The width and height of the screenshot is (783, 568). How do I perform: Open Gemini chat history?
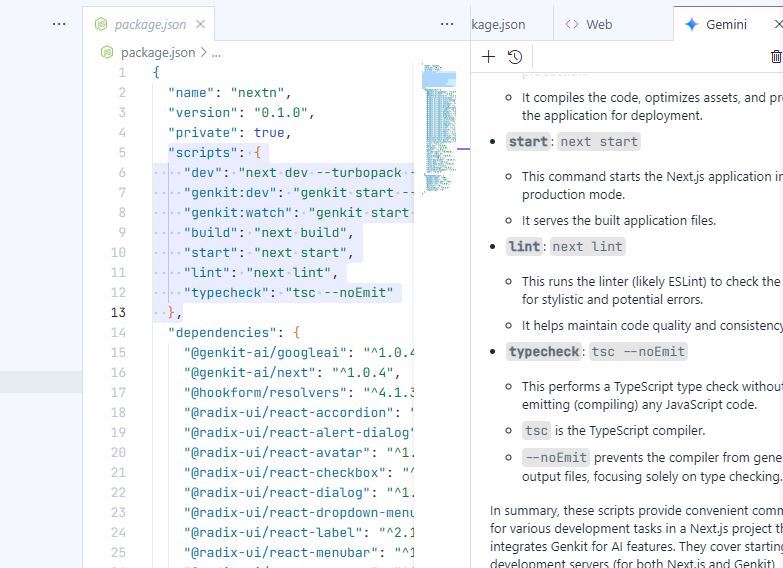click(x=515, y=57)
